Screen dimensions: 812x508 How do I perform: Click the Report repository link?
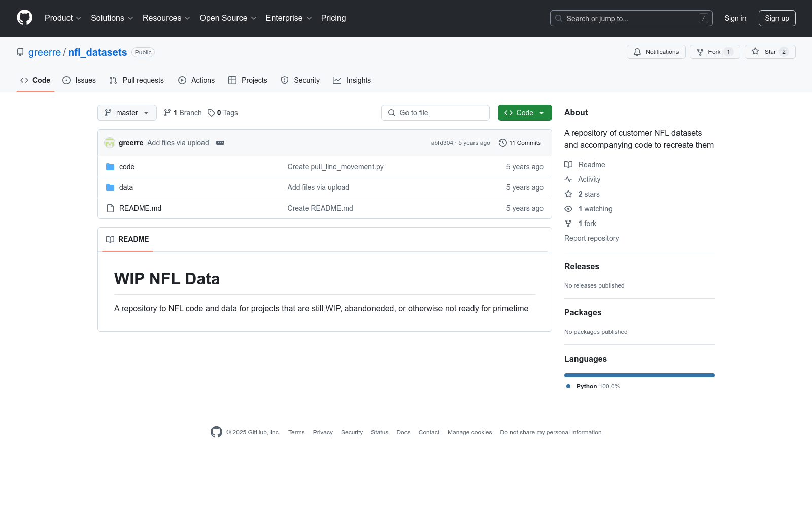tap(591, 238)
